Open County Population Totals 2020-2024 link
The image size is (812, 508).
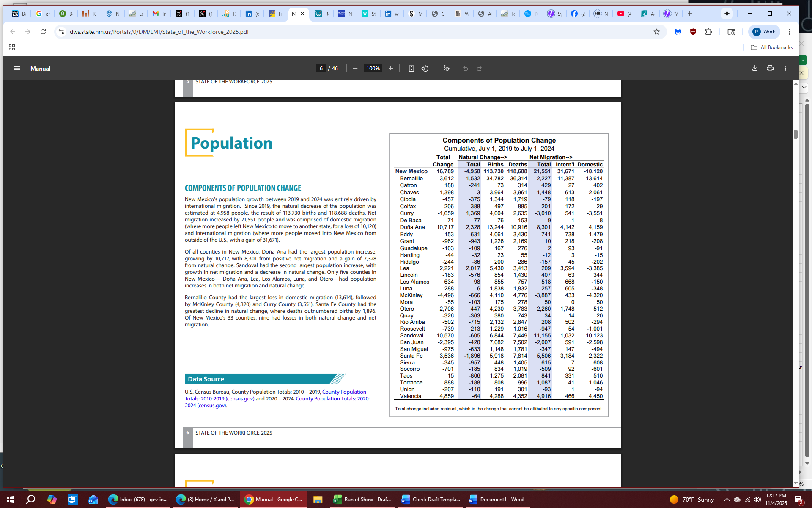(333, 399)
